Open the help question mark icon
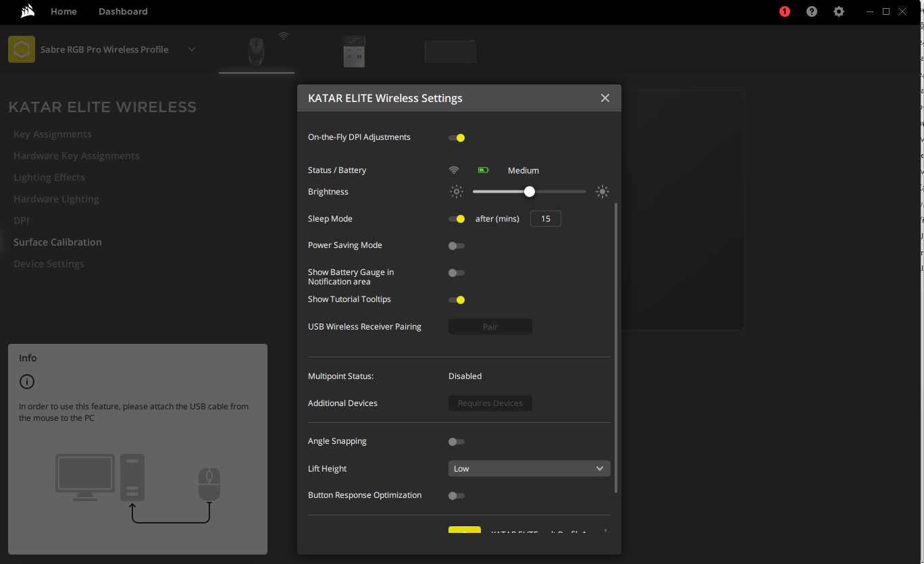924x564 pixels. 812,11
